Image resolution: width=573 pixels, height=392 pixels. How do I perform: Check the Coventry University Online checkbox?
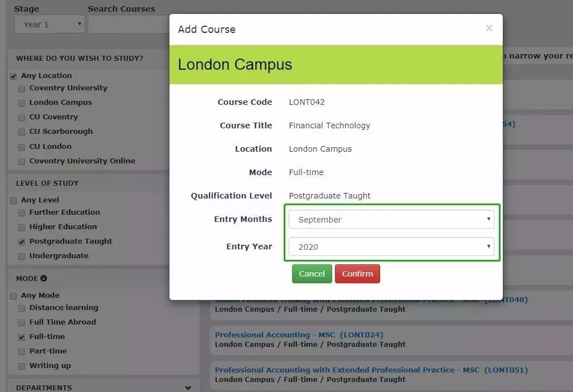click(22, 161)
